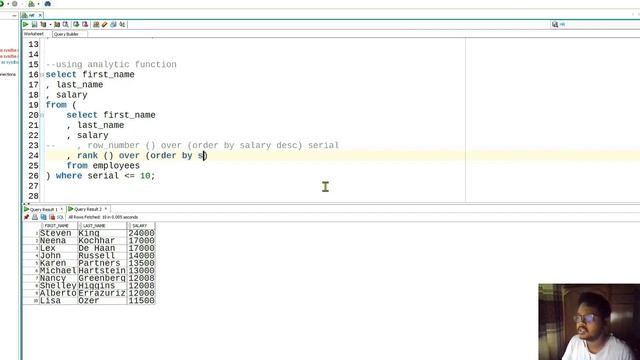Open the Explain Plan dropdown arrow
640x360 pixels.
(51, 24)
